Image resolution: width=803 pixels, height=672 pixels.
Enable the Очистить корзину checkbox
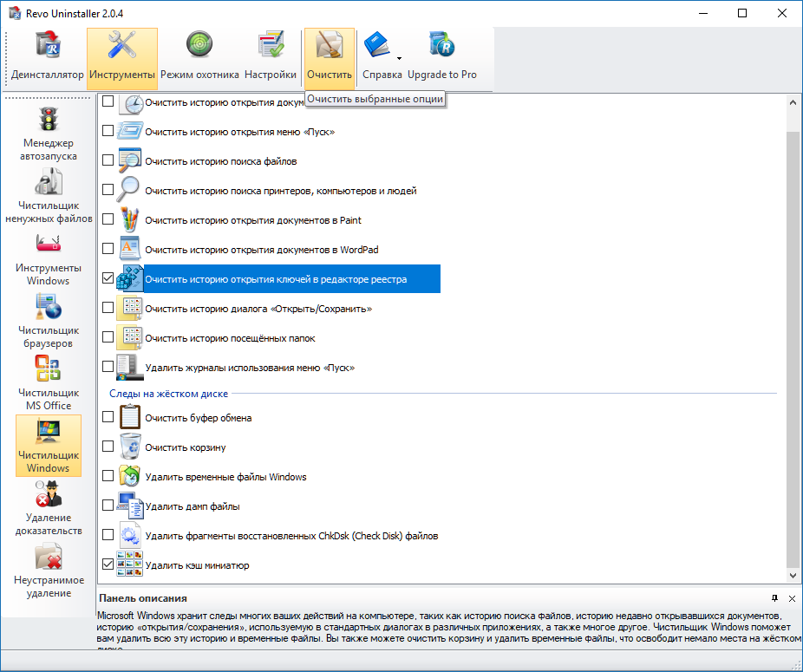(108, 447)
